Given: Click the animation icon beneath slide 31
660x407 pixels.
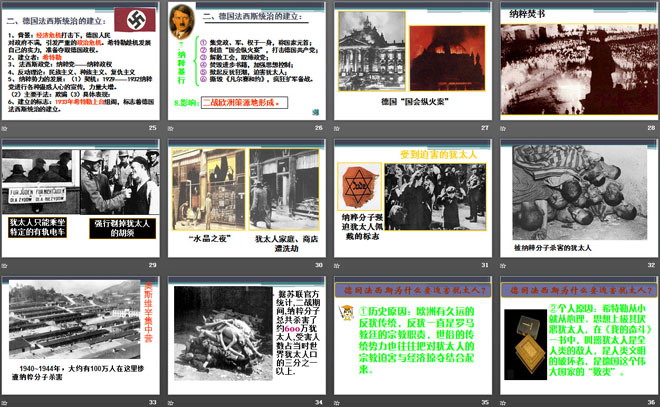Looking at the screenshot, I should pos(337,265).
